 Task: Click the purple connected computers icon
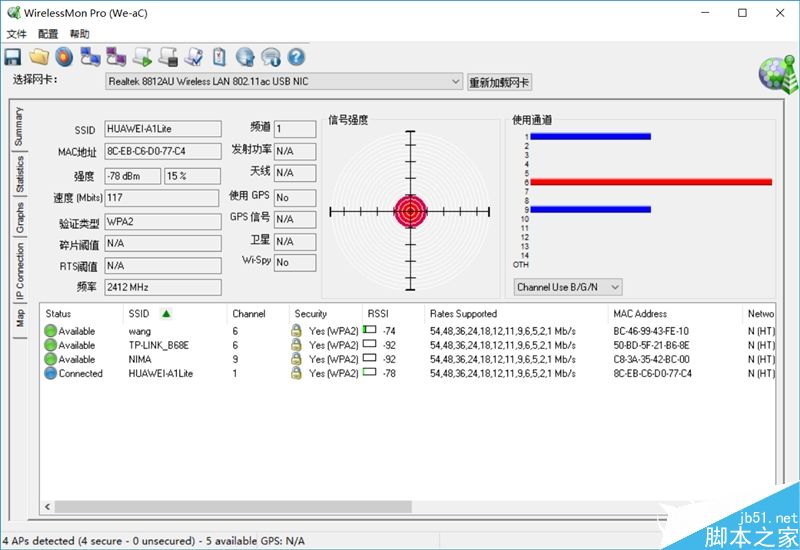click(x=116, y=57)
